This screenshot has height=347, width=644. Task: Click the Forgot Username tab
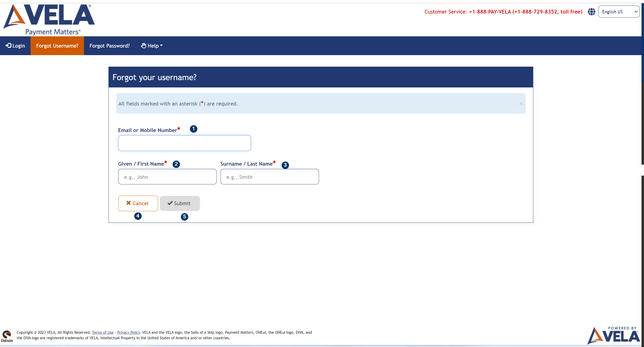(x=57, y=46)
